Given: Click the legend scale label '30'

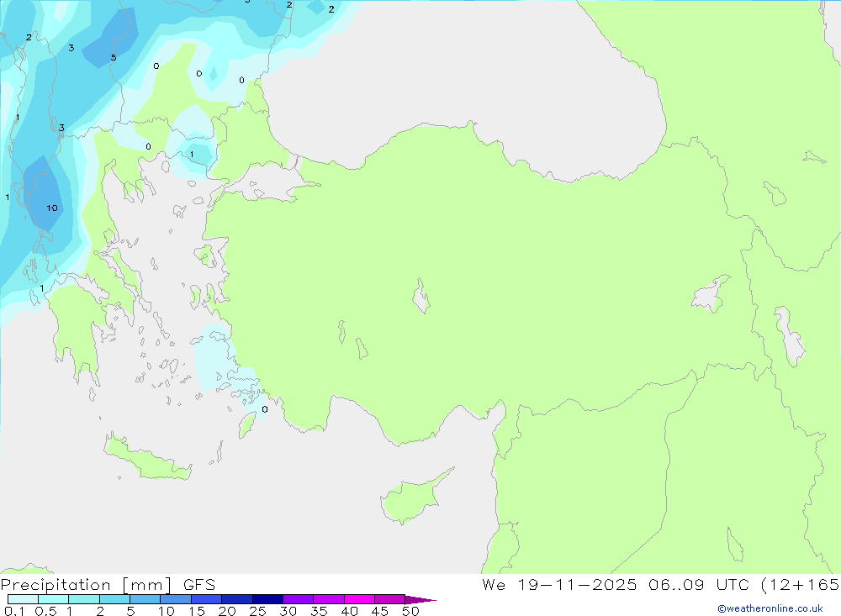Looking at the screenshot, I should (x=288, y=611).
